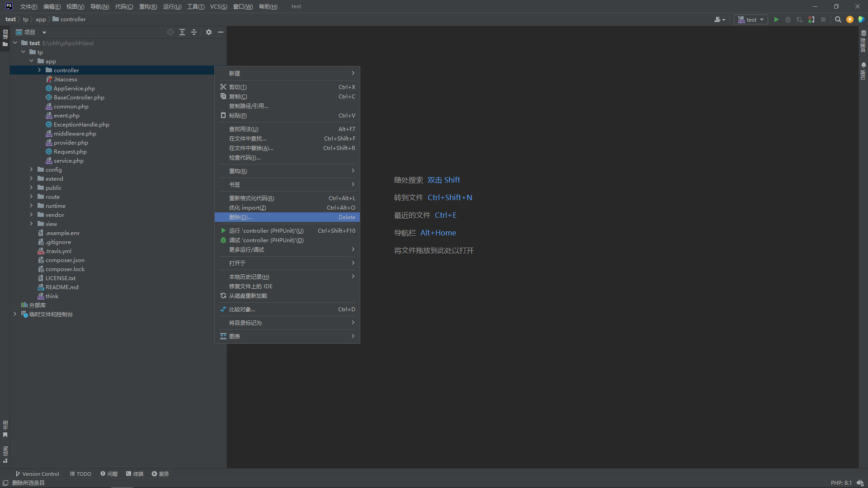Screen dimensions: 868x488
Task: Open bookmarks tool window on left stripe
Action: [5, 428]
